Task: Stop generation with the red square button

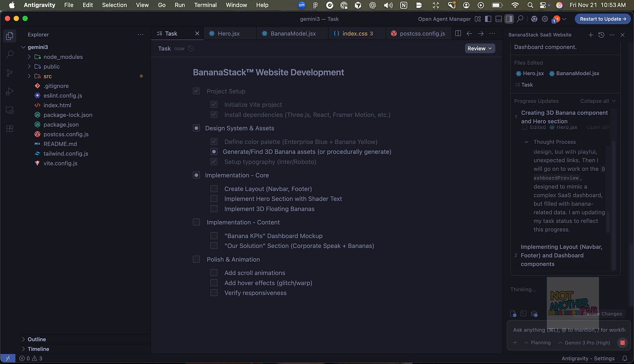Action: click(x=622, y=343)
